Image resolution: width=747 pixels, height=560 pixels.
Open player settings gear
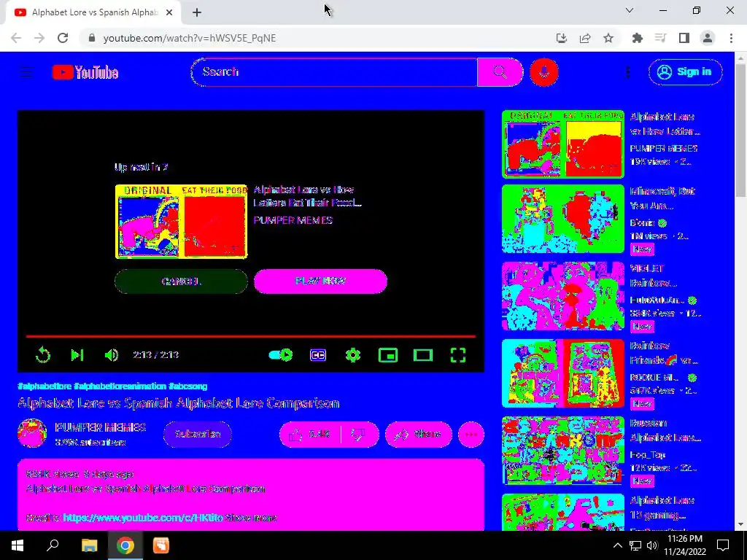tap(353, 355)
